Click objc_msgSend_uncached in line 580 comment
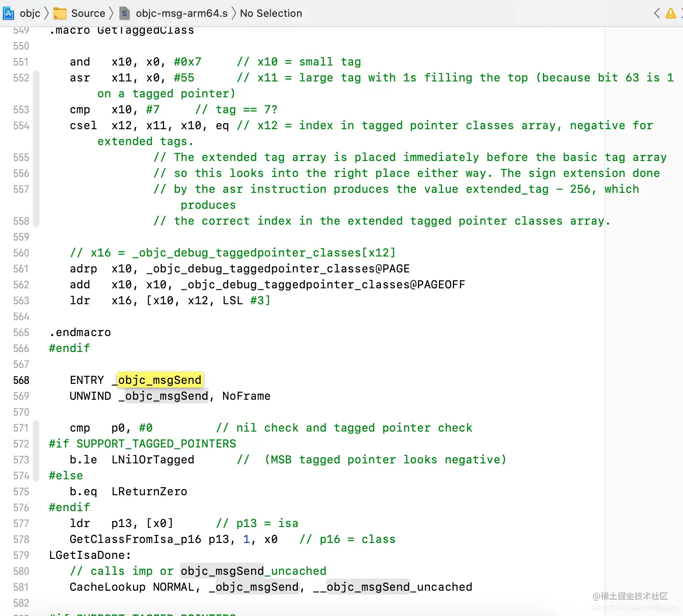 [x=253, y=571]
